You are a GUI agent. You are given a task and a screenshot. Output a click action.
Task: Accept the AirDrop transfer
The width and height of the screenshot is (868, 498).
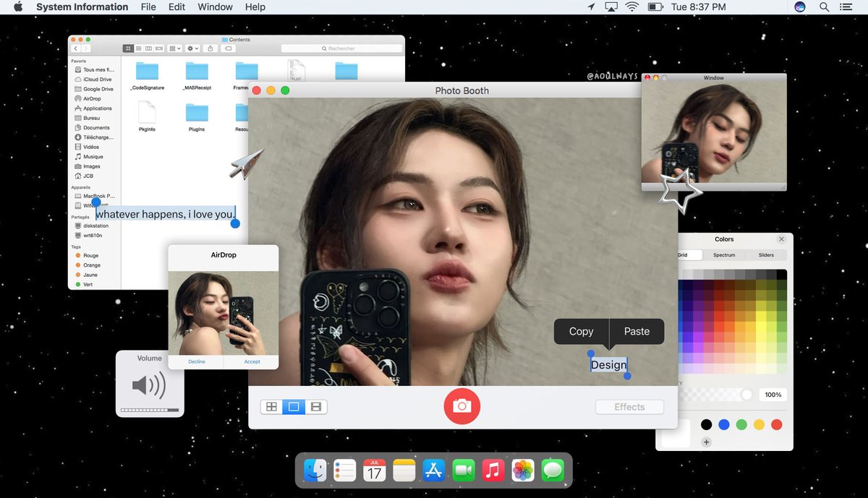tap(252, 361)
